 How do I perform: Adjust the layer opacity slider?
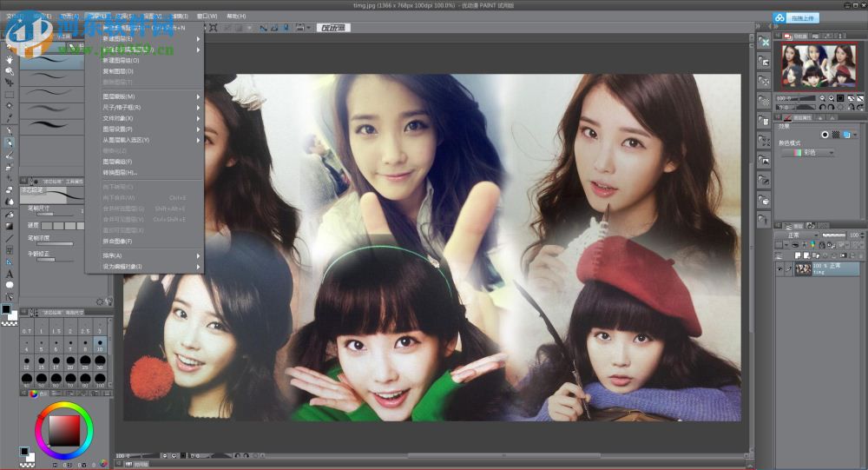834,235
